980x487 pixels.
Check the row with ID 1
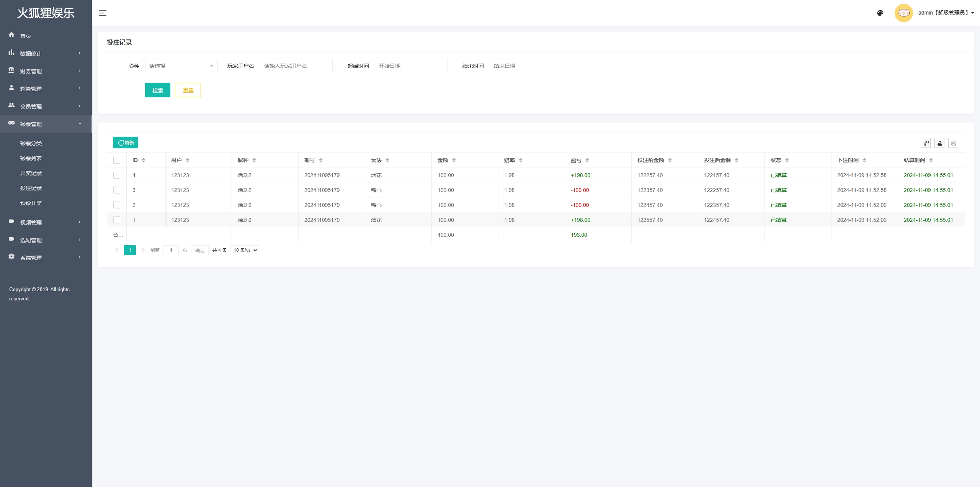tap(117, 220)
